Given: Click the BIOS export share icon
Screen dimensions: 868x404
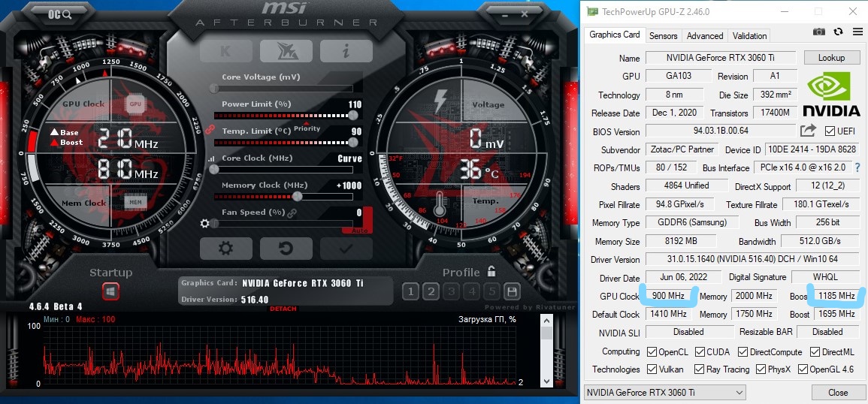Looking at the screenshot, I should coord(808,131).
